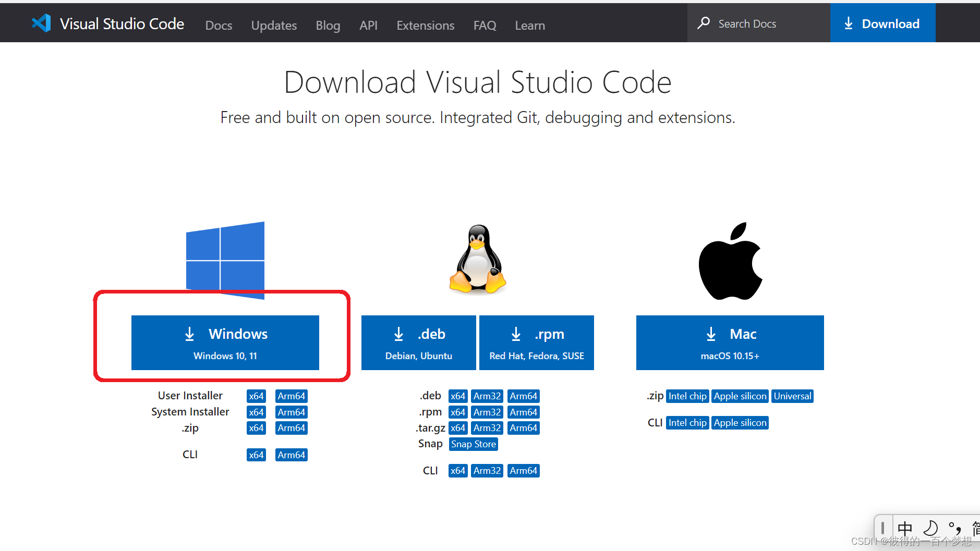The image size is (980, 551).
Task: Open the Docs menu item
Action: pyautogui.click(x=219, y=25)
